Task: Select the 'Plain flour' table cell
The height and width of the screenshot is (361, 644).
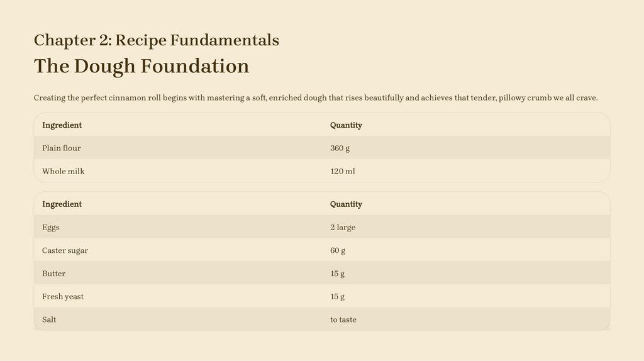Action: [x=62, y=148]
